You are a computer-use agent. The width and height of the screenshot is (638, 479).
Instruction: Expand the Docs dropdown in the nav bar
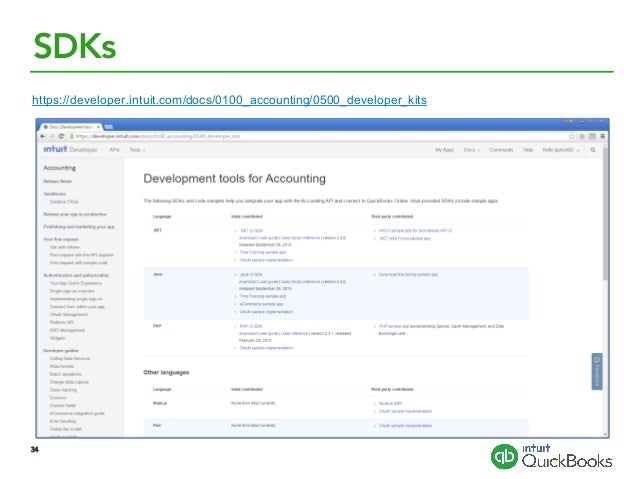(x=472, y=150)
